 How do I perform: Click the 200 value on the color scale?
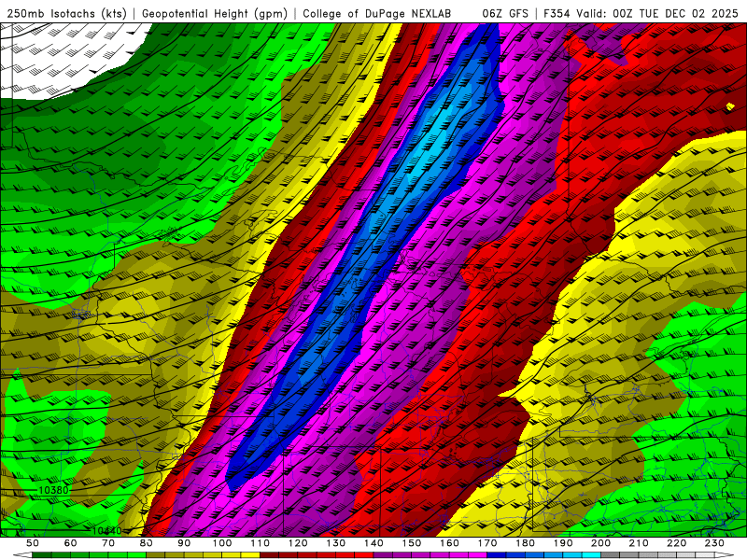[601, 543]
